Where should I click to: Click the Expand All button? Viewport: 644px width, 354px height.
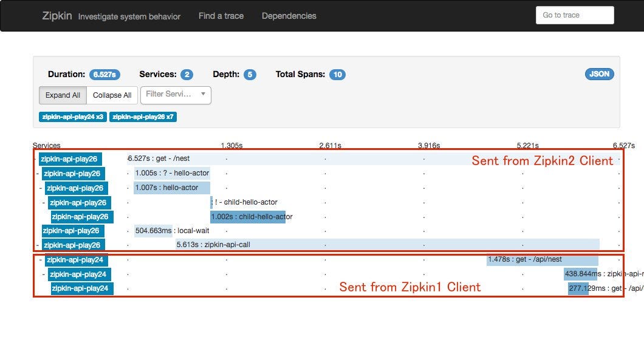click(63, 95)
